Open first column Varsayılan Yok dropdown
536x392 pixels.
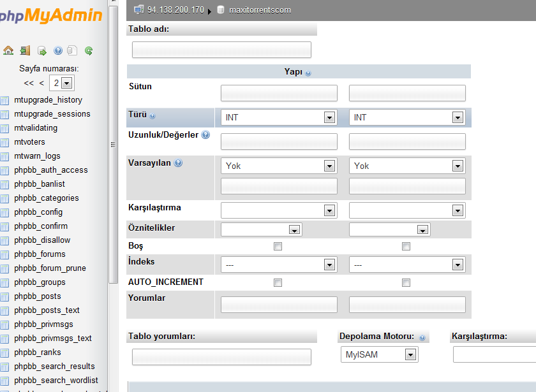[279, 166]
